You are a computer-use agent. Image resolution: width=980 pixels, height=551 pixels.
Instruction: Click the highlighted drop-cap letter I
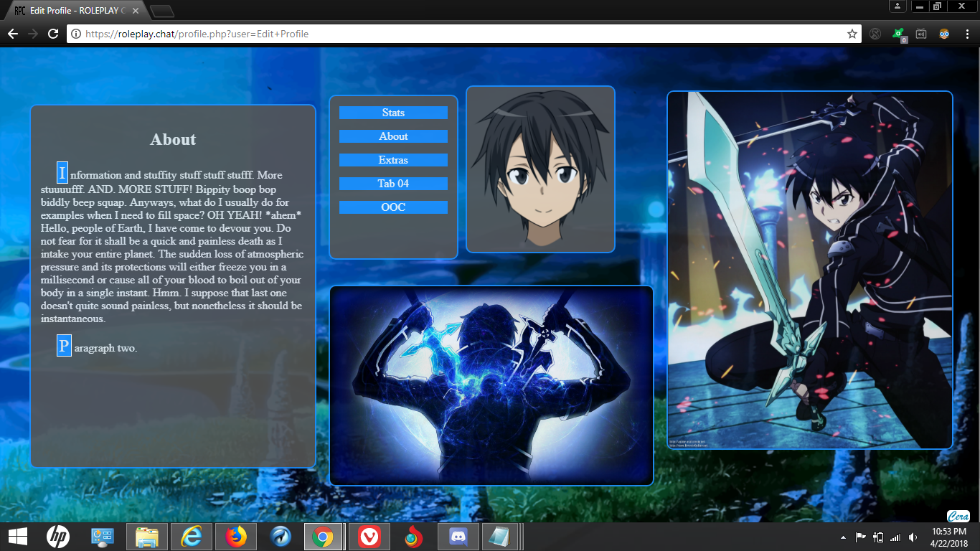pyautogui.click(x=62, y=173)
